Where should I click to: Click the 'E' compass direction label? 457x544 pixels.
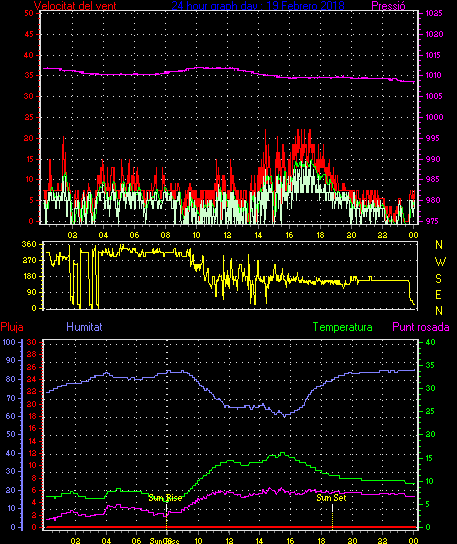(438, 295)
